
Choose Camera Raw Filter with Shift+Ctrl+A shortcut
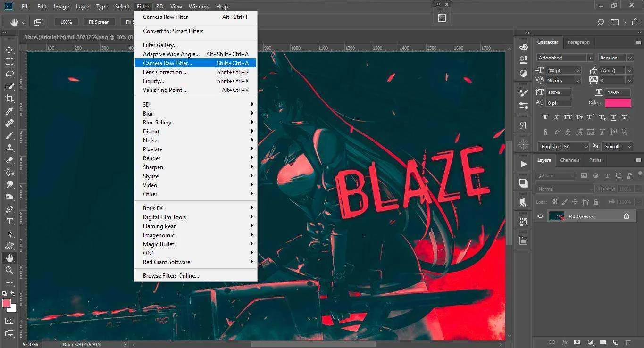[195, 63]
